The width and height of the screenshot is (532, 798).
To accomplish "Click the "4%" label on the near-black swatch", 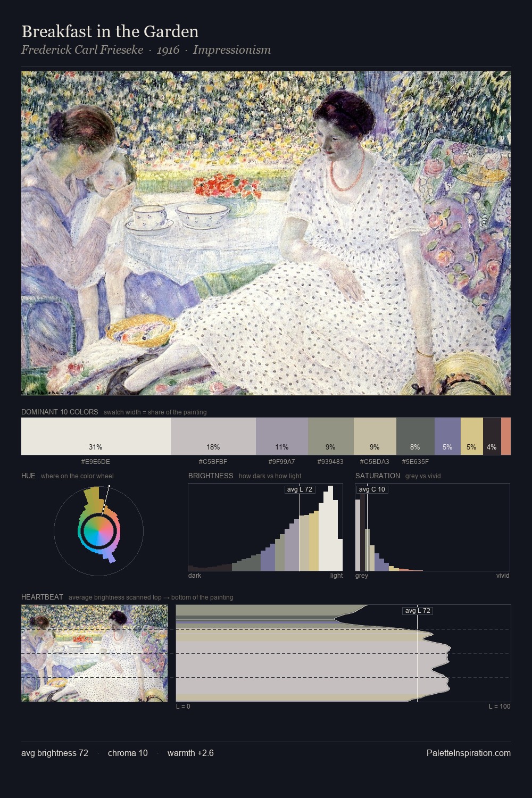I will click(492, 447).
